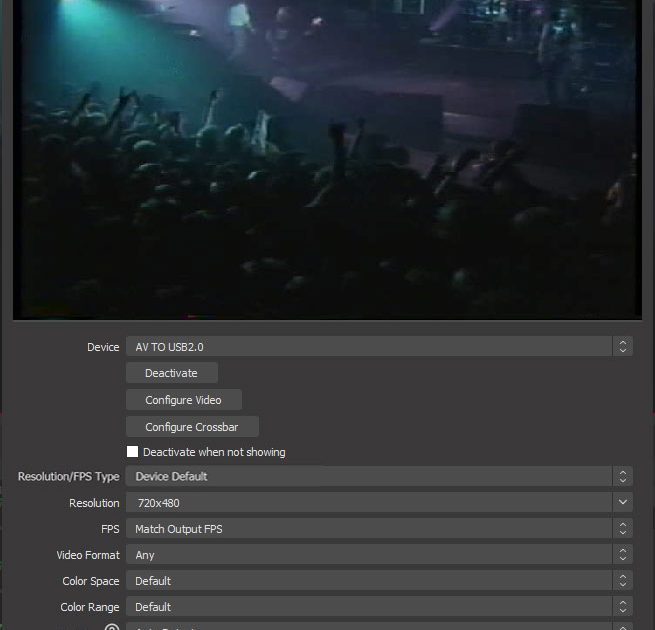Click the FPS label text
This screenshot has height=630, width=655.
(x=109, y=529)
